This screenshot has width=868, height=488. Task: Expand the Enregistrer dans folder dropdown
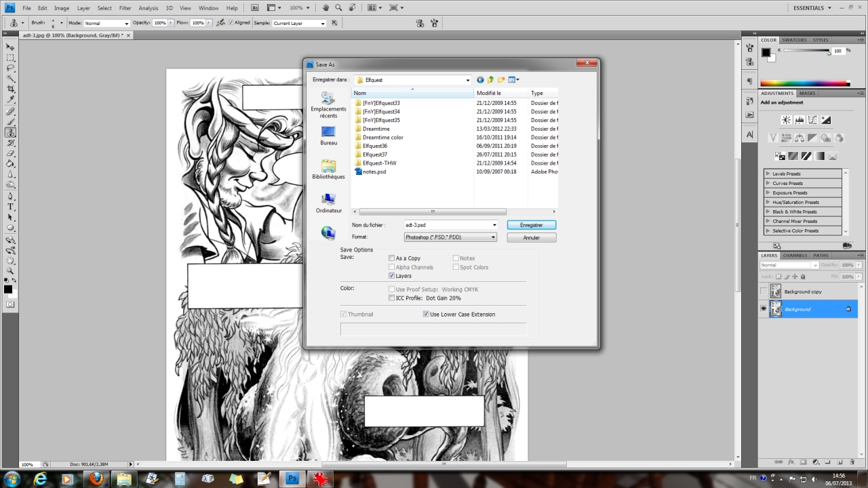pos(467,80)
